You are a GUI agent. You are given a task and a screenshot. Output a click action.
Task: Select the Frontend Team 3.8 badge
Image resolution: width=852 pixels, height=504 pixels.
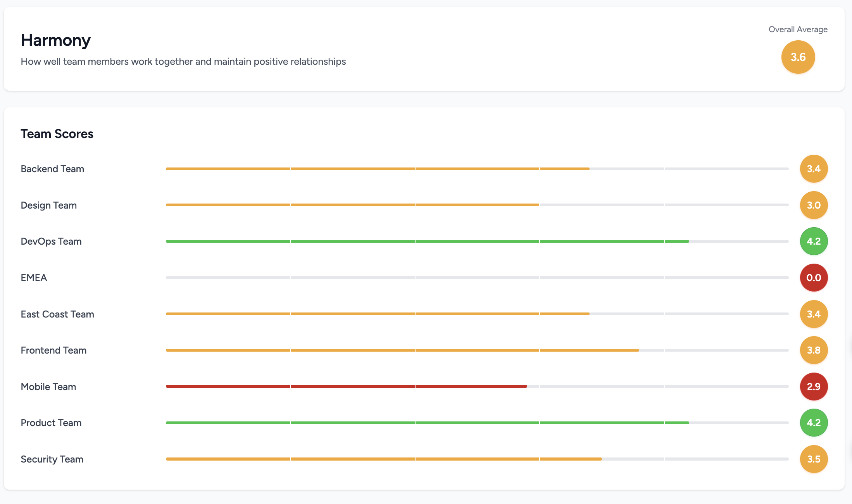click(814, 350)
